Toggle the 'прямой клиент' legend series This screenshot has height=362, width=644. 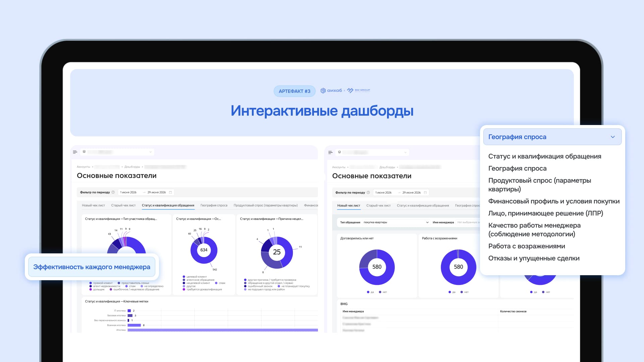pyautogui.click(x=101, y=283)
